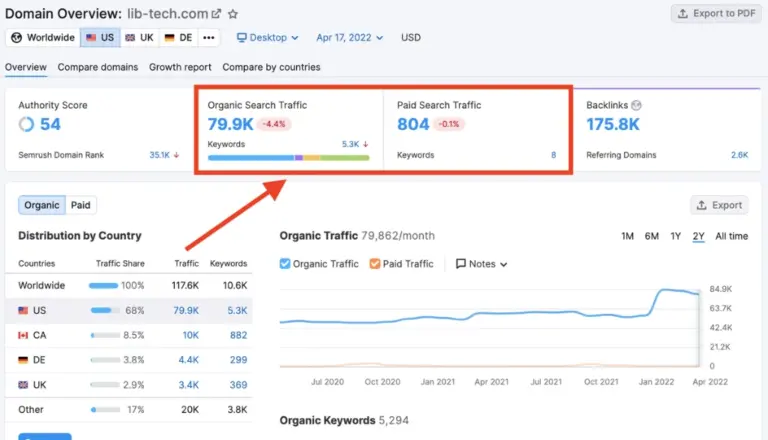This screenshot has height=440, width=768.
Task: Set chart range to All time
Action: click(x=732, y=236)
